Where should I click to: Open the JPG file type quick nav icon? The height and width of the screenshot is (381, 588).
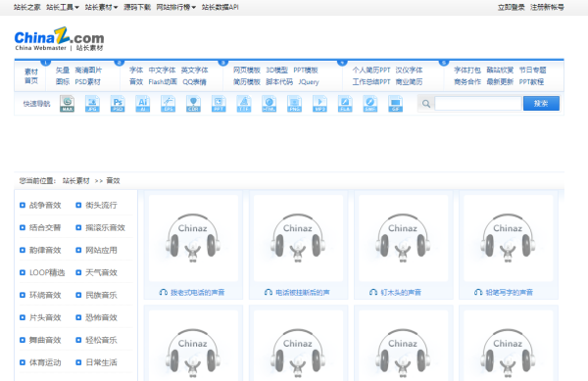(x=92, y=104)
